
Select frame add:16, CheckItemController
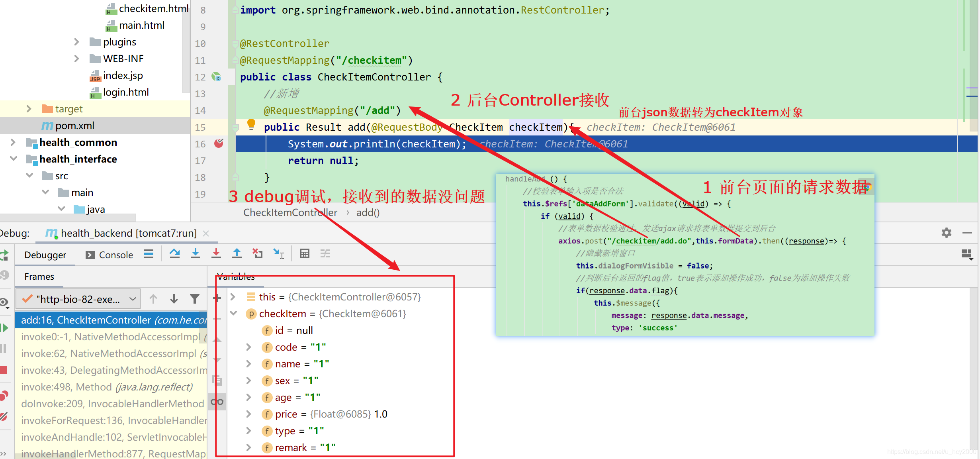click(x=111, y=320)
